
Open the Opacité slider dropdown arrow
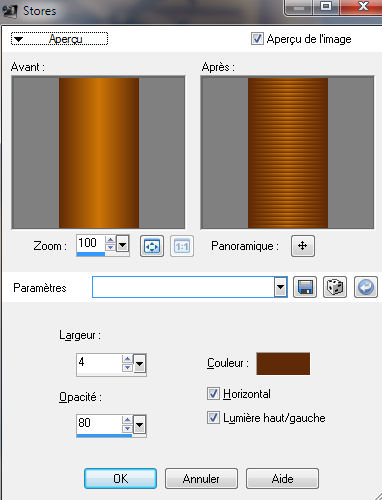click(x=139, y=425)
